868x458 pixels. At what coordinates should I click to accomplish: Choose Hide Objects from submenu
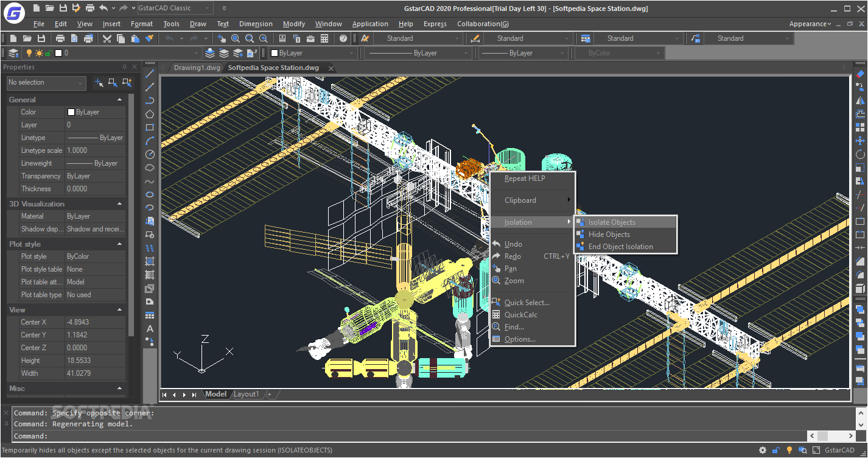[x=625, y=234]
